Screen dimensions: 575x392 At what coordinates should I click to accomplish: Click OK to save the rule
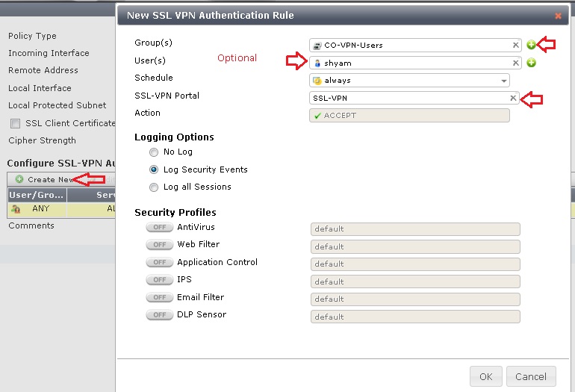[x=486, y=376]
